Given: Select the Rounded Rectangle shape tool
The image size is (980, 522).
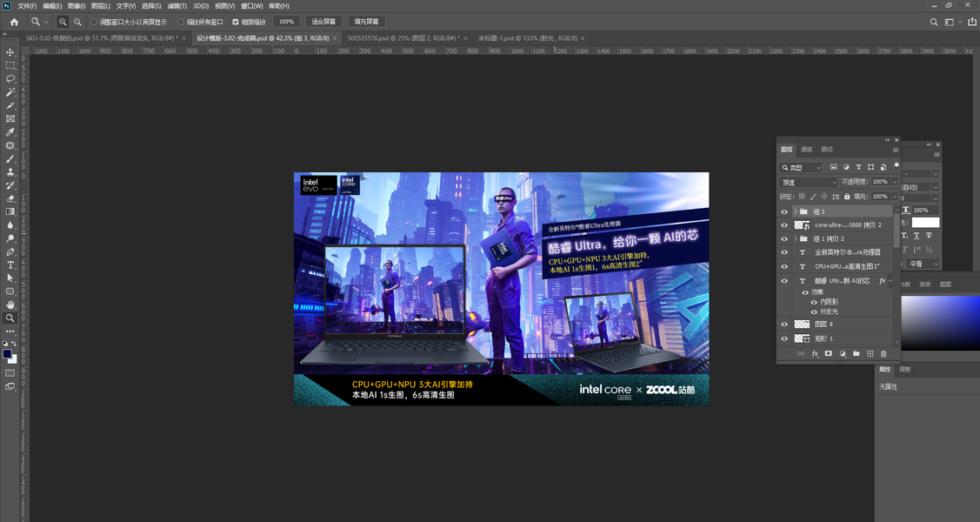Looking at the screenshot, I should (x=10, y=291).
